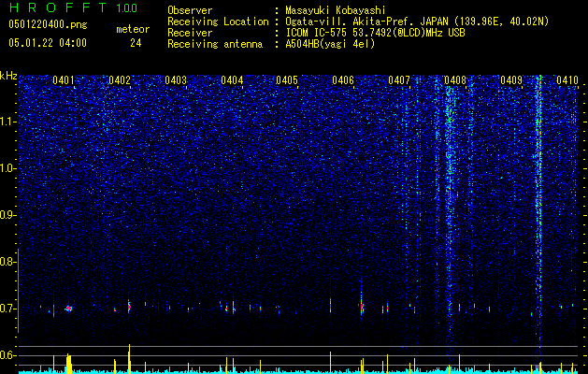Click the meteor echo blob just after 0402

click(129, 307)
